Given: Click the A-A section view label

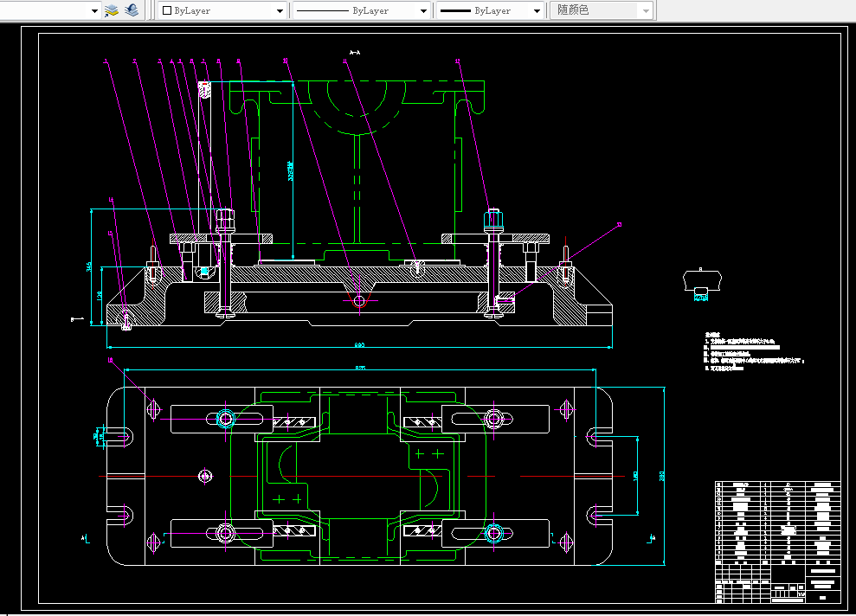Looking at the screenshot, I should point(355,53).
